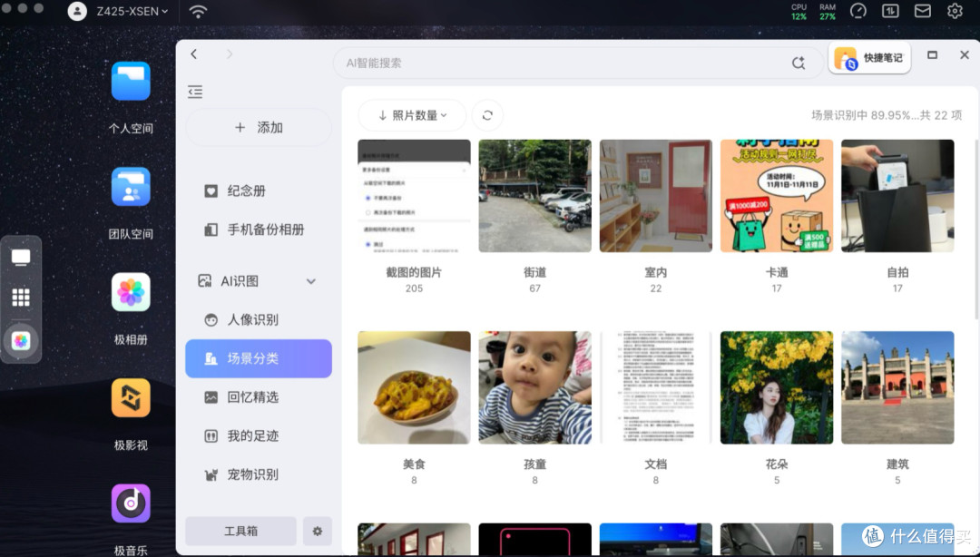Click the CPU usage indicator
Viewport: 980px width, 557px height.
click(799, 12)
